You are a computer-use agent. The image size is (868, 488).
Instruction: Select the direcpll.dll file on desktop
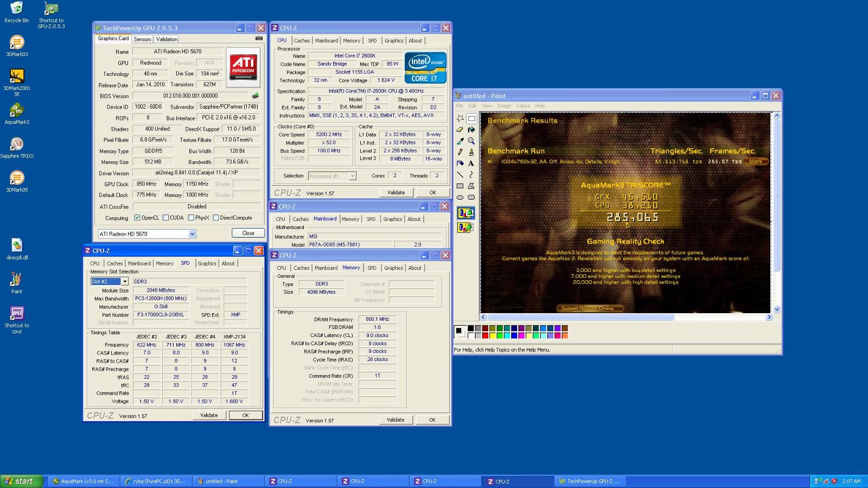click(17, 249)
